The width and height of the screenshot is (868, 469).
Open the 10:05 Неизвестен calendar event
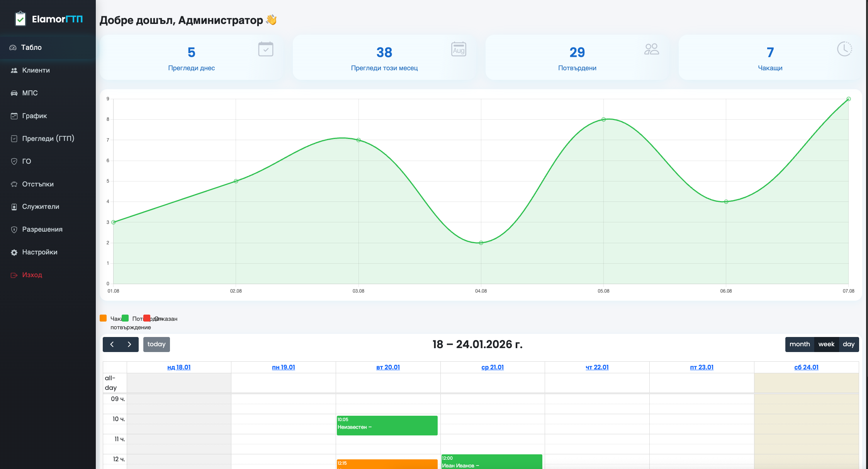point(387,425)
